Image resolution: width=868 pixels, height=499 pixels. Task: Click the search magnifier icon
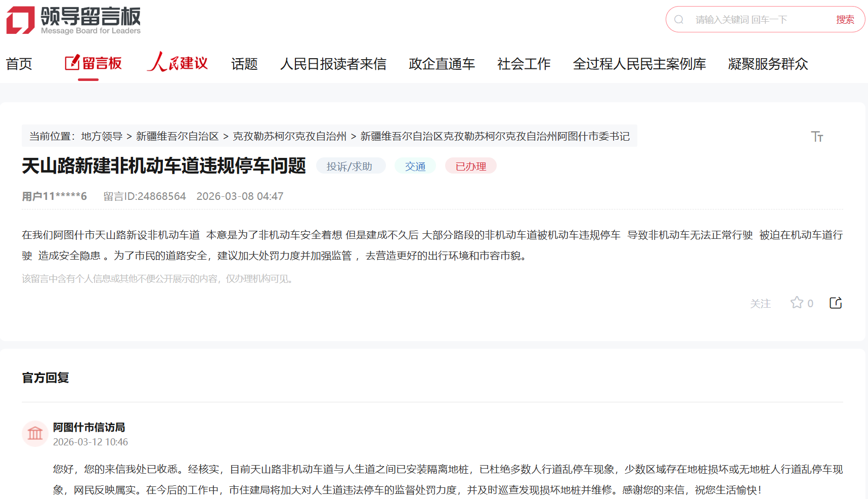pos(679,20)
